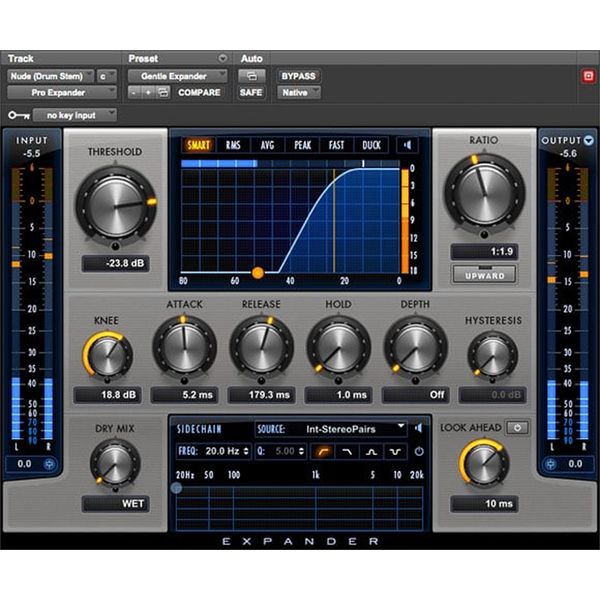Click the Hysteresis knob
This screenshot has height=600, width=600.
[x=493, y=356]
